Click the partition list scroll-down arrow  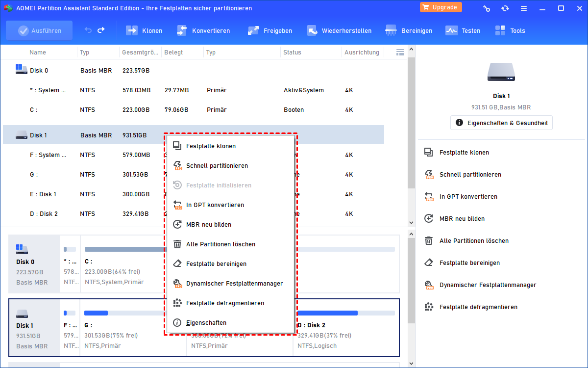[x=412, y=222]
